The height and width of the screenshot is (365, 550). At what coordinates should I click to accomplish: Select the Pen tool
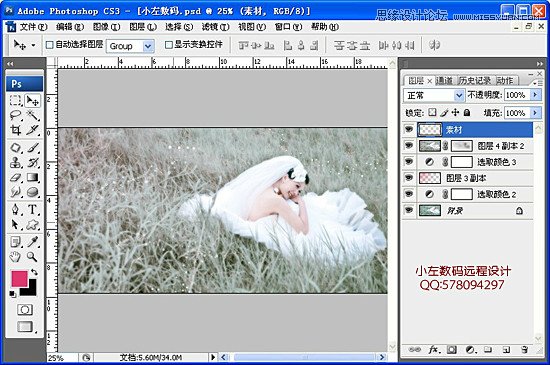coord(15,209)
